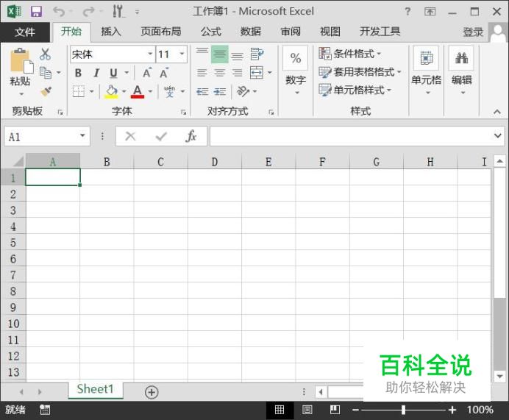Click the text Orientation icon
509x420 pixels.
click(x=243, y=91)
